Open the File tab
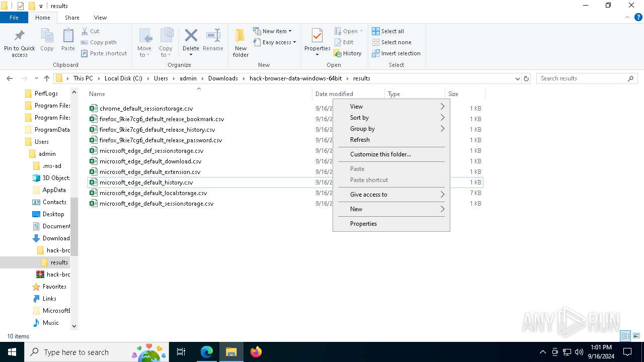Viewport: 644px width, 362px height. click(x=14, y=18)
